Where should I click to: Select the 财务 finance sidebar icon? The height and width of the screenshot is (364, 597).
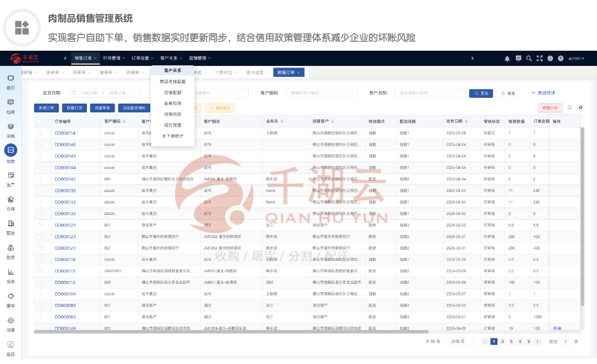click(x=10, y=248)
